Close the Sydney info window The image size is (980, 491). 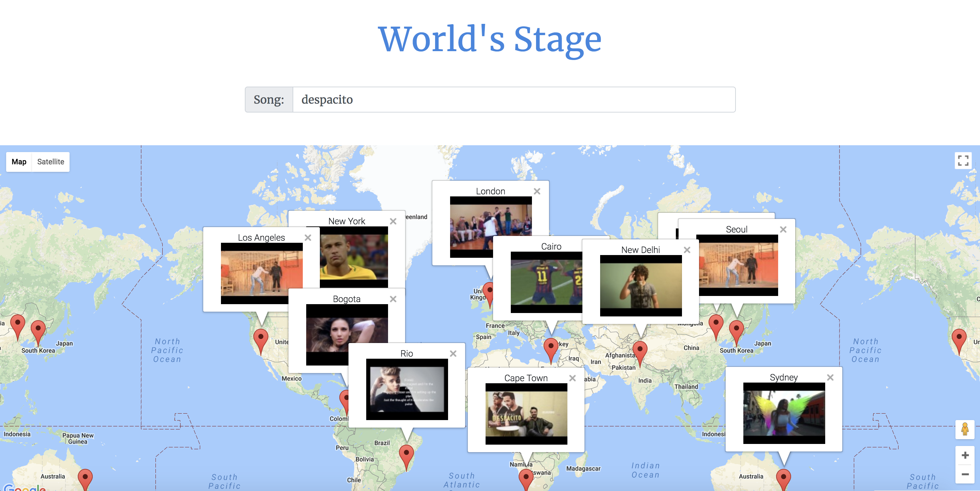(x=830, y=377)
